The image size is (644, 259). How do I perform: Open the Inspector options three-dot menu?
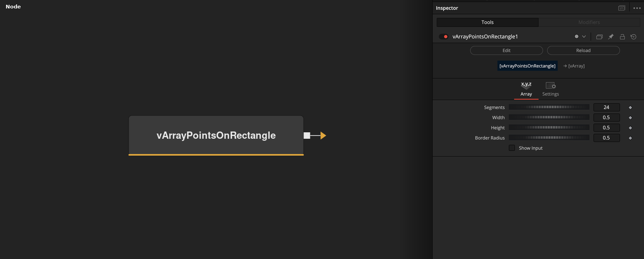coord(637,8)
